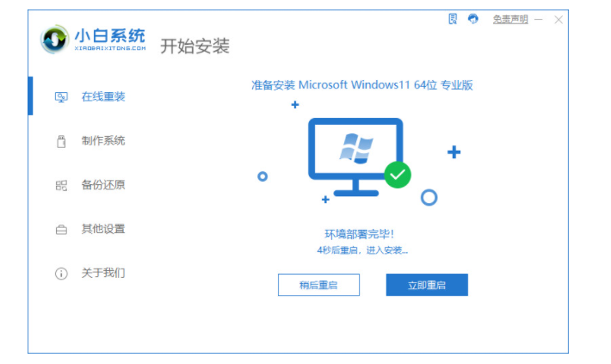Screen dimensions: 611x364
Task: Click the toolbox icon beside 其他设置
Action: [61, 230]
